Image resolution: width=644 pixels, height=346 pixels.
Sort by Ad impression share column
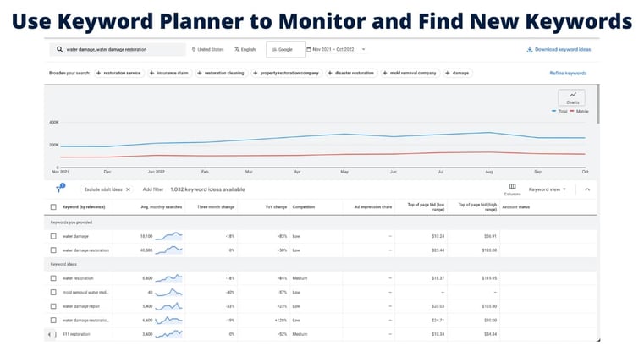(373, 207)
